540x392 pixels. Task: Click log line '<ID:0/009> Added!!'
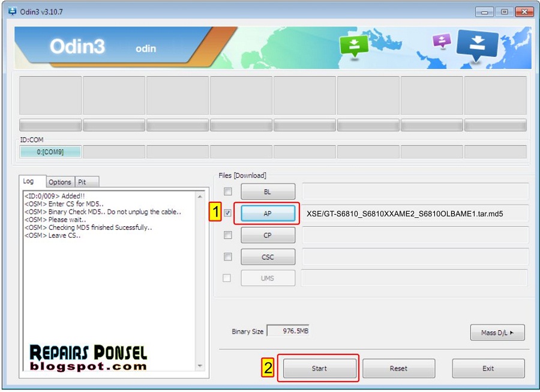coord(55,196)
